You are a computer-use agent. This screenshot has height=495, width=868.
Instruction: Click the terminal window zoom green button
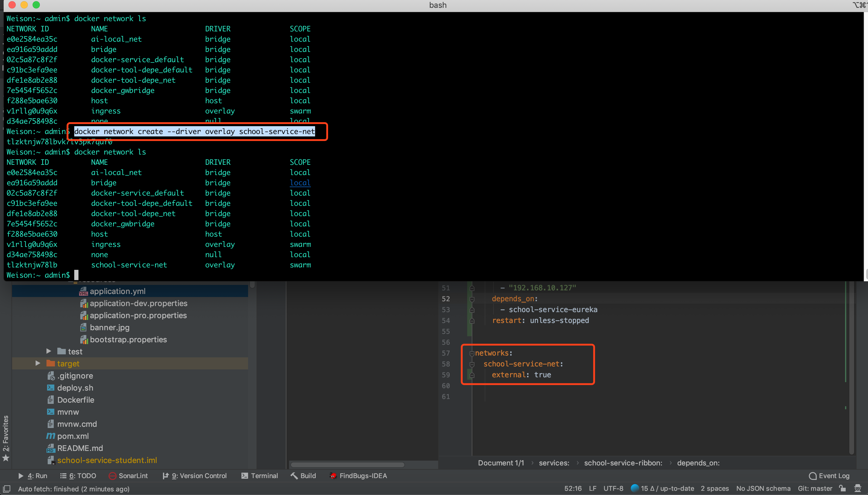(36, 5)
